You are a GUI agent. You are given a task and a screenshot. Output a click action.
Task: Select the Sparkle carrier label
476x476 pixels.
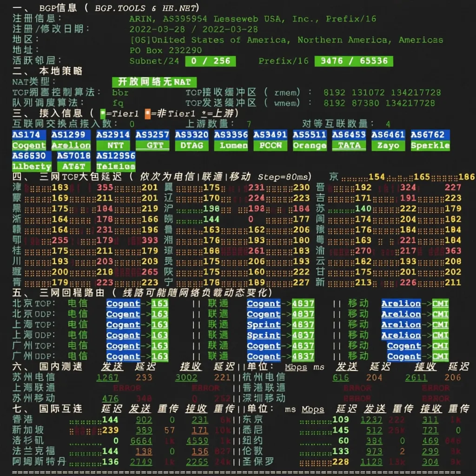coord(430,145)
